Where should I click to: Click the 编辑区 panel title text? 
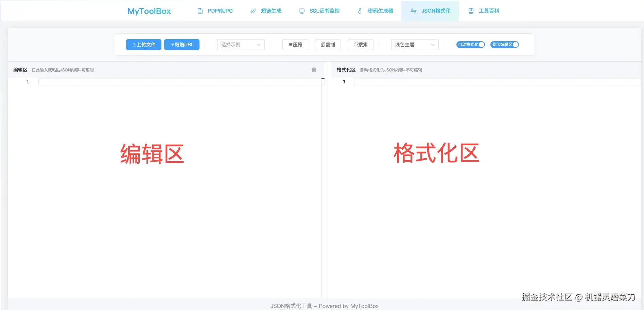pos(20,70)
